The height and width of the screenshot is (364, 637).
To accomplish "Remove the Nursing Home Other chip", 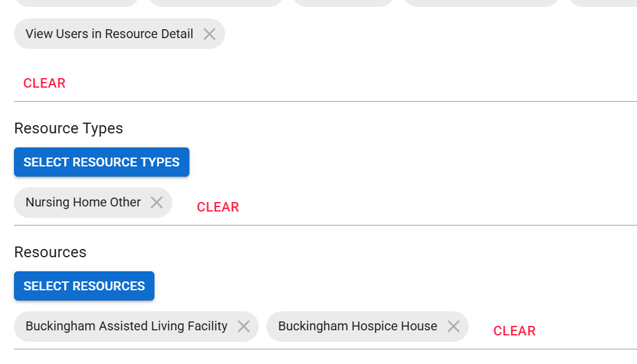I will coord(156,203).
